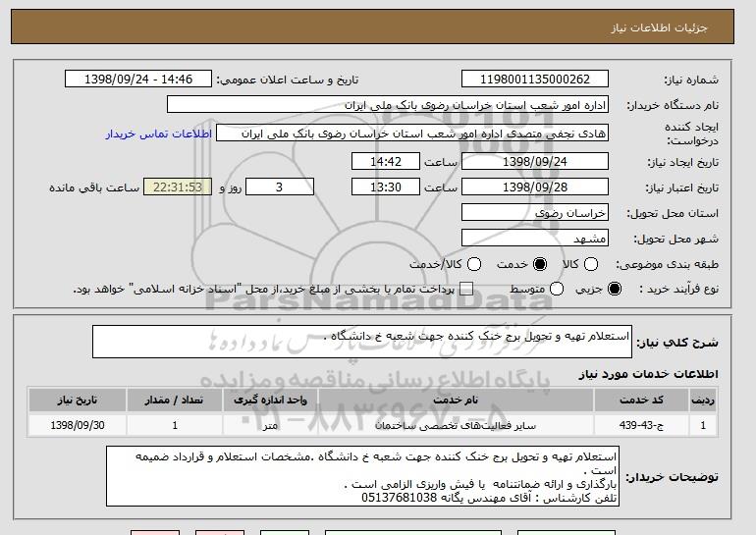The image size is (756, 535).
Task: Click the جزئیات اطلاعات نیاز header title
Action: 660,27
